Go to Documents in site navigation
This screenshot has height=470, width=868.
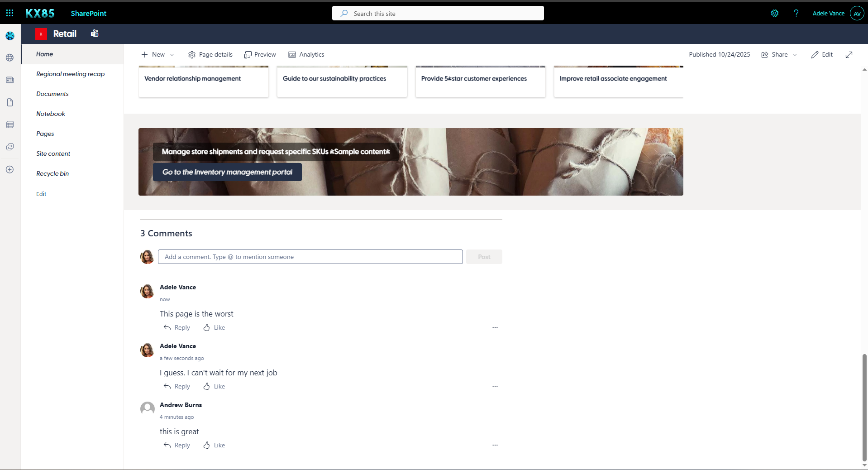coord(52,94)
